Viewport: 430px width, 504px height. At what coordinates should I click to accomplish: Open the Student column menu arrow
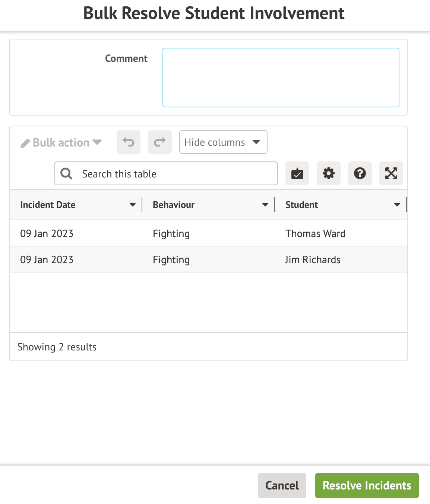pos(397,205)
